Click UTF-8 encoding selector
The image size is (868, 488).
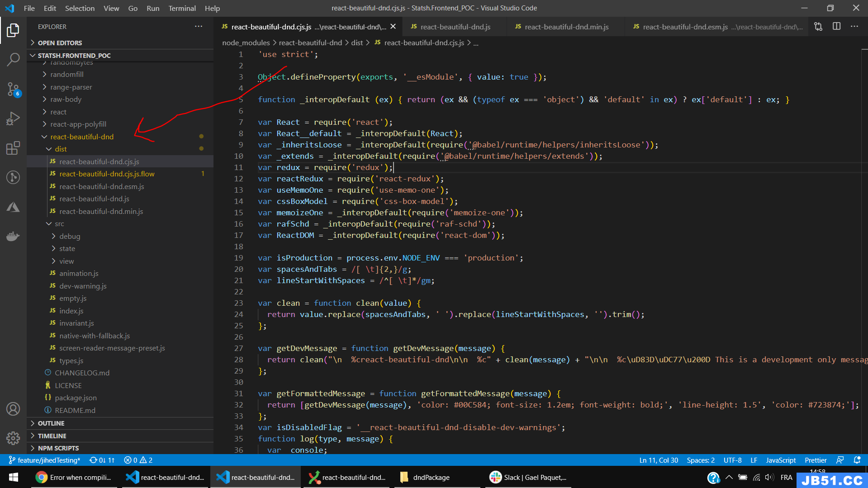(732, 460)
